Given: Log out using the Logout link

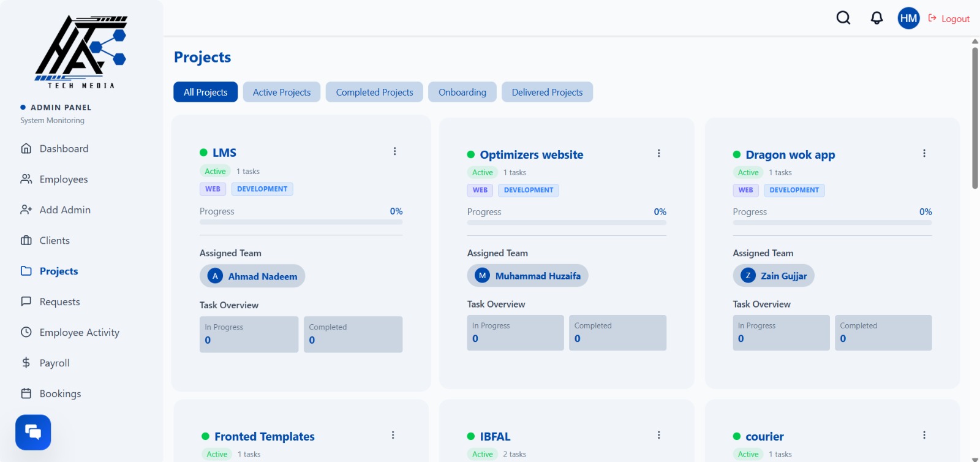Looking at the screenshot, I should click(x=949, y=18).
